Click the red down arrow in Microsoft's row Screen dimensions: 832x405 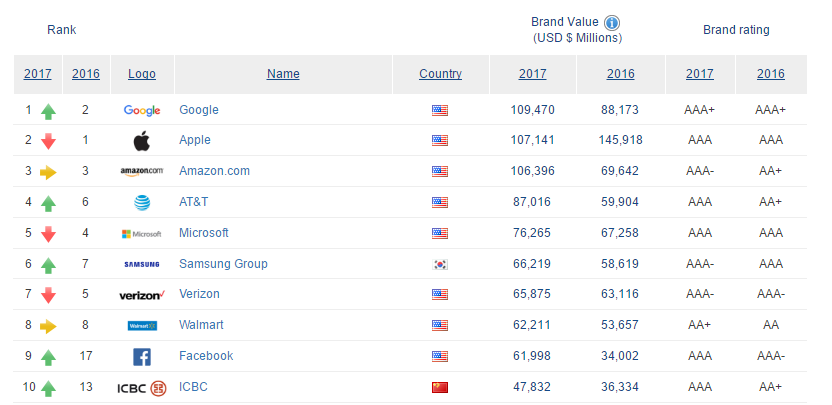tap(48, 234)
